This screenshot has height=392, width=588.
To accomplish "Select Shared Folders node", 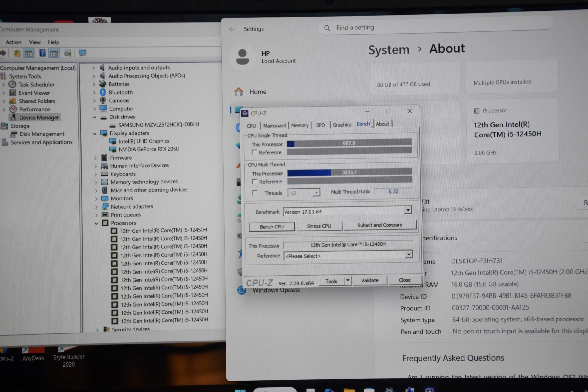I will [37, 101].
